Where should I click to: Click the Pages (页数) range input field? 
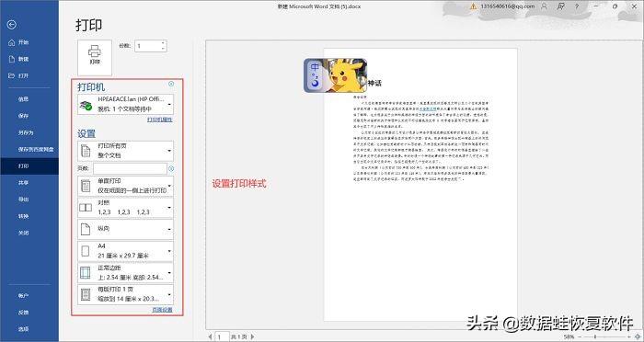coord(130,169)
